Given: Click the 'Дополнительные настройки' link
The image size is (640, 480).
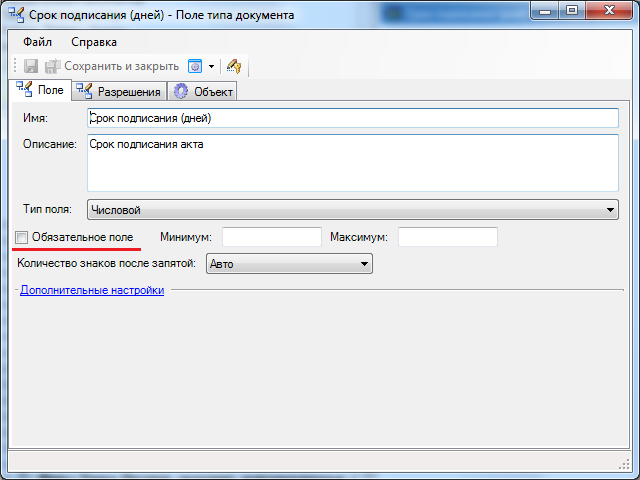Looking at the screenshot, I should [92, 291].
